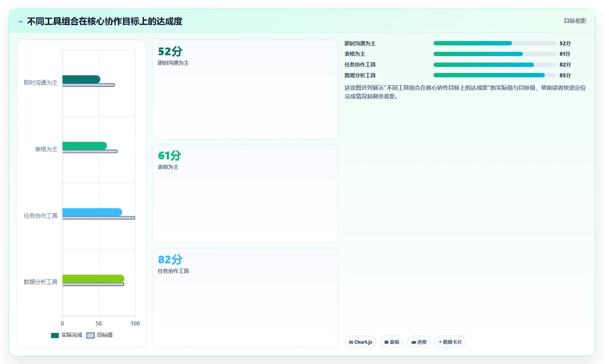Select the Chart.js tag chip
Viewport: 604px width, 364px height.
click(361, 342)
